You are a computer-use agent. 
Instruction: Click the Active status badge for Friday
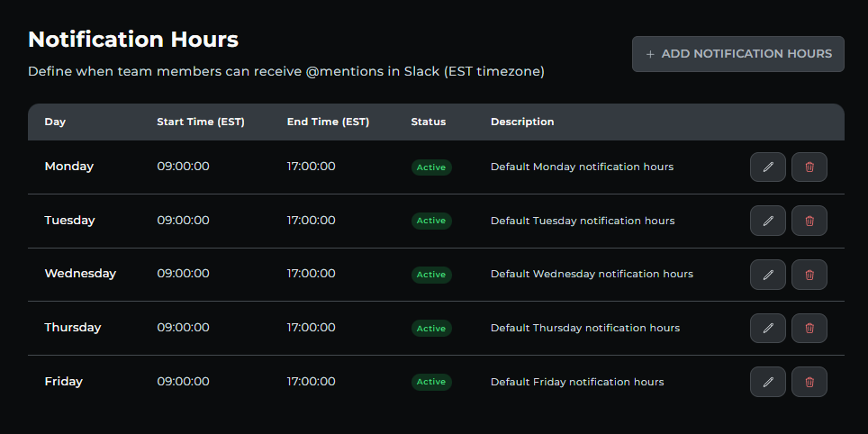pos(431,382)
